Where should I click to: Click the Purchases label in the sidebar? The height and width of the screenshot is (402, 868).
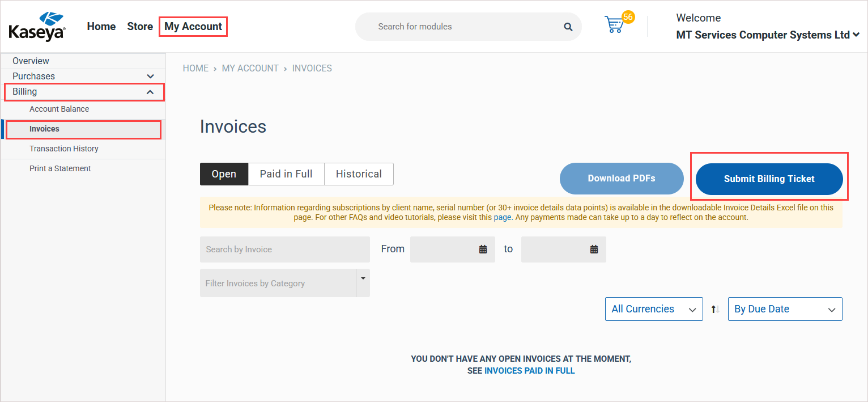[x=34, y=76]
